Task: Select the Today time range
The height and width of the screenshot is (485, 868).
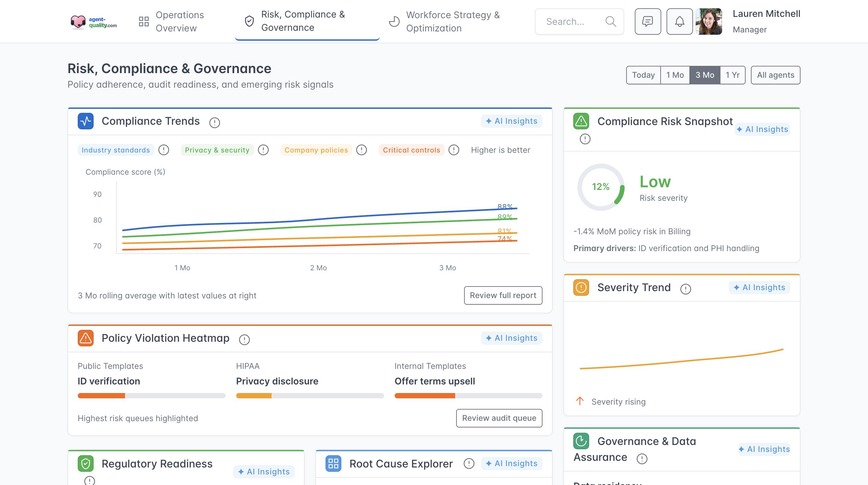Action: [x=643, y=75]
